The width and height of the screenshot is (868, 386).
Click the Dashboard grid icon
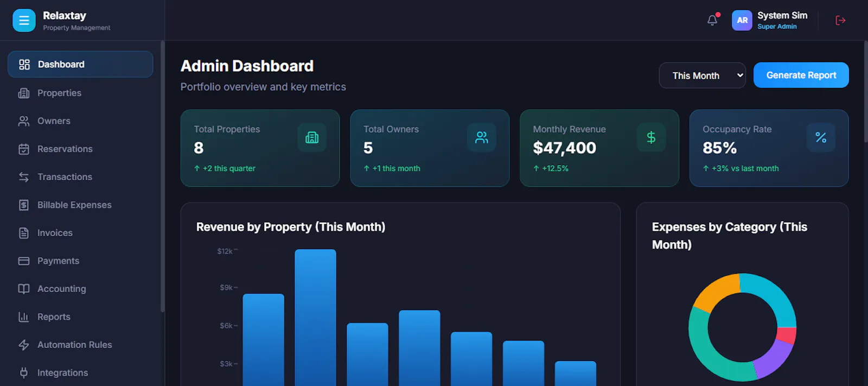point(24,65)
